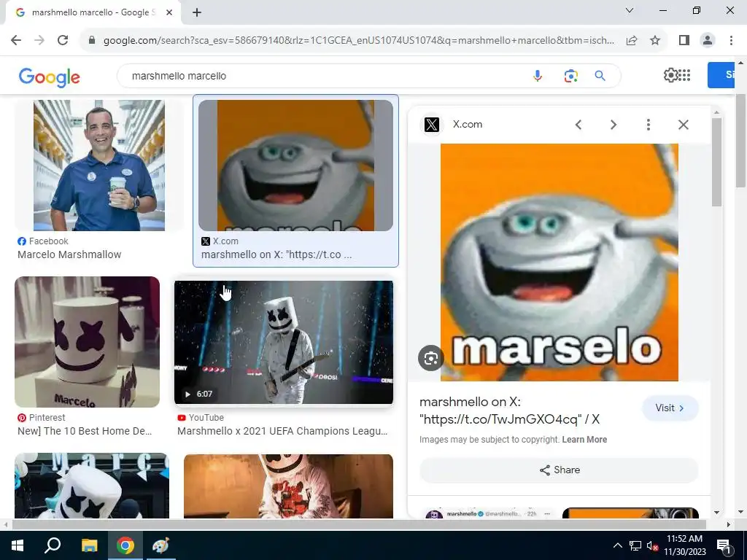Open the Chrome profile avatar
Viewport: 747px width, 560px height.
pos(708,41)
